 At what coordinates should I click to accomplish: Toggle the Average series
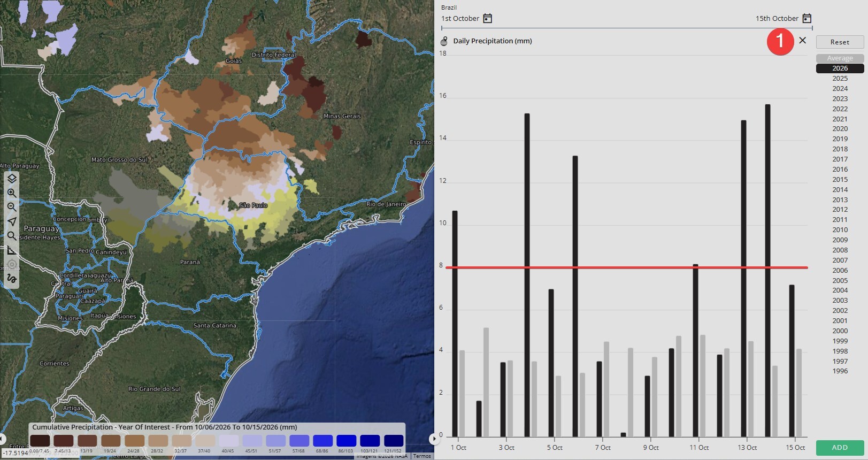tap(840, 58)
